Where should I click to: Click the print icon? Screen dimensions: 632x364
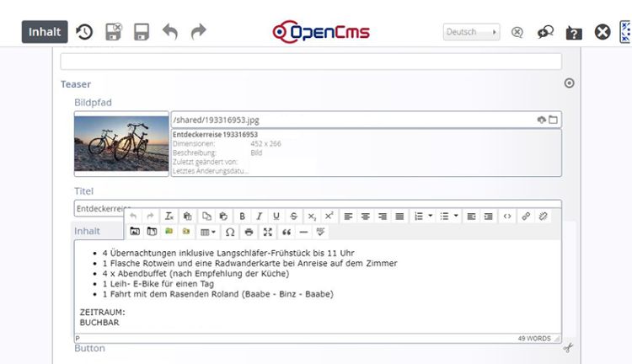[249, 232]
